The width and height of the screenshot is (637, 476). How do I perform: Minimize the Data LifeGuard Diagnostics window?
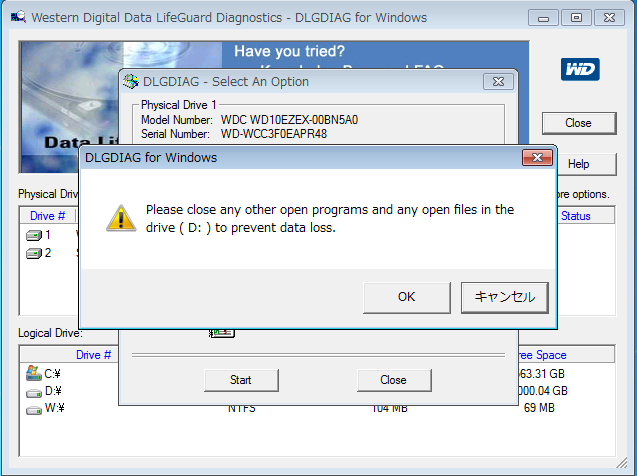[543, 18]
